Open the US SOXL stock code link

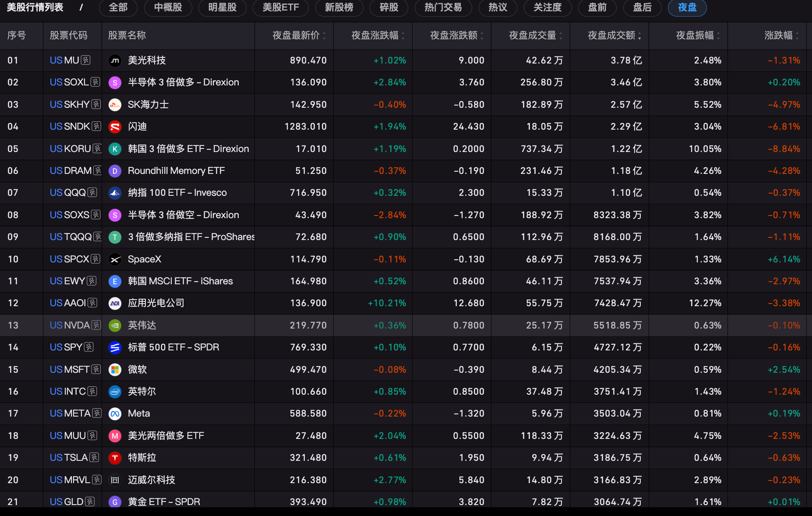[69, 82]
